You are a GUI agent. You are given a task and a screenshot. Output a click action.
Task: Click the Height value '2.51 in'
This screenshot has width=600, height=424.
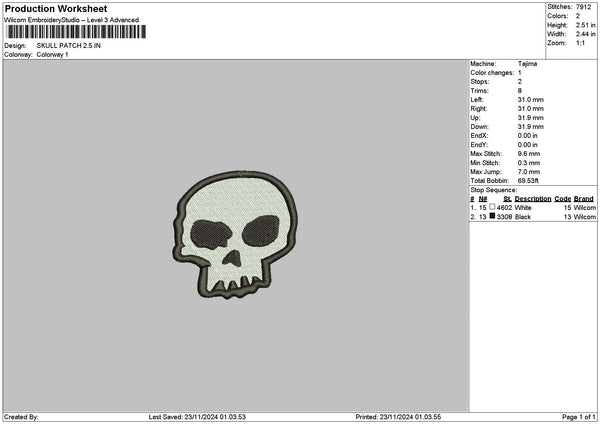pyautogui.click(x=585, y=25)
